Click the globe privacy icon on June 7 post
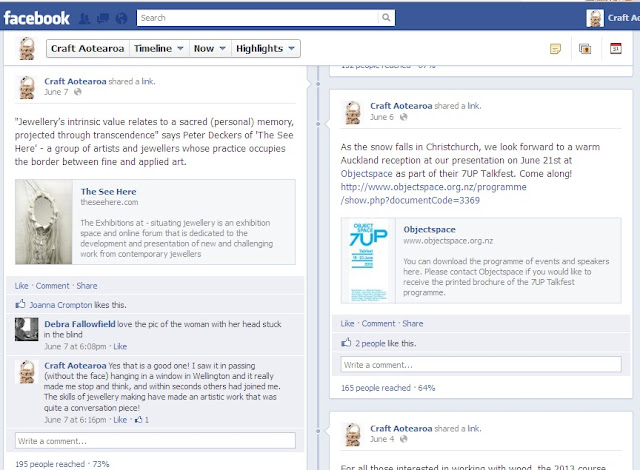The height and width of the screenshot is (470, 640). click(x=78, y=92)
